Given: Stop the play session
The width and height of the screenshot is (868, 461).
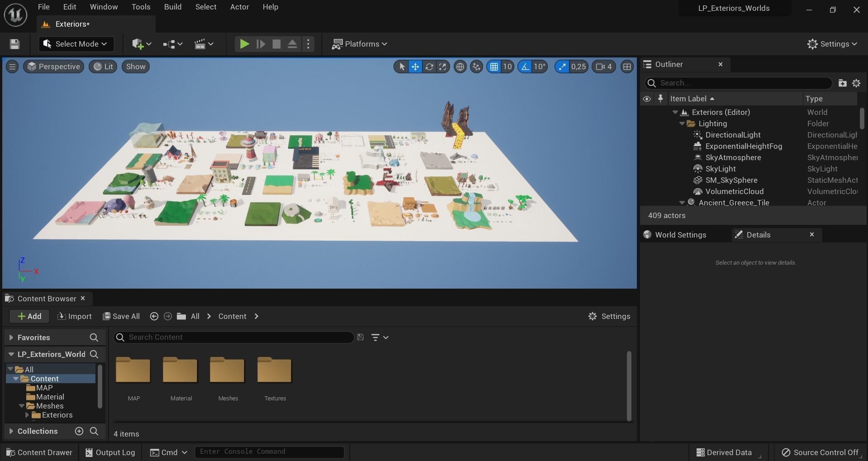Looking at the screenshot, I should coord(276,44).
